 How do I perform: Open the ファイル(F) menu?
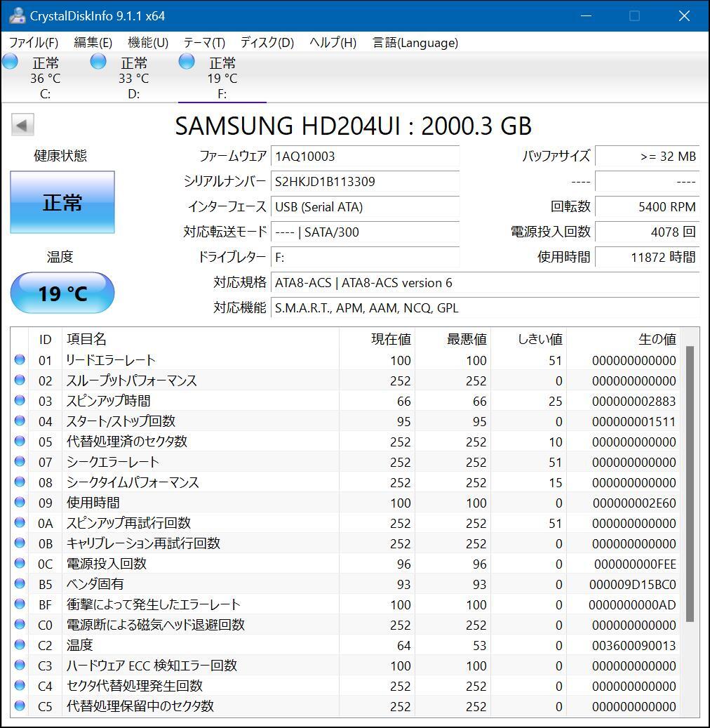tap(34, 43)
